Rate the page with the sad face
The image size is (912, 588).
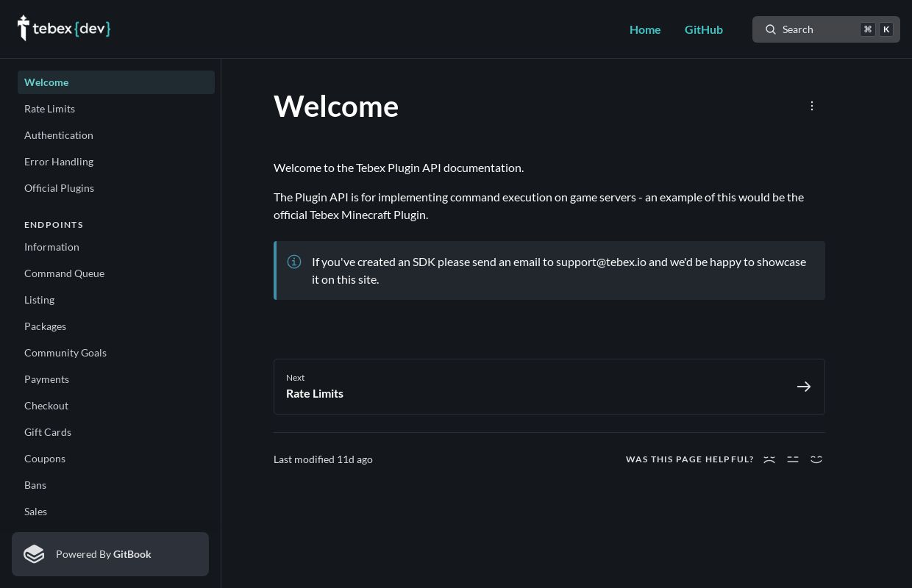click(769, 459)
